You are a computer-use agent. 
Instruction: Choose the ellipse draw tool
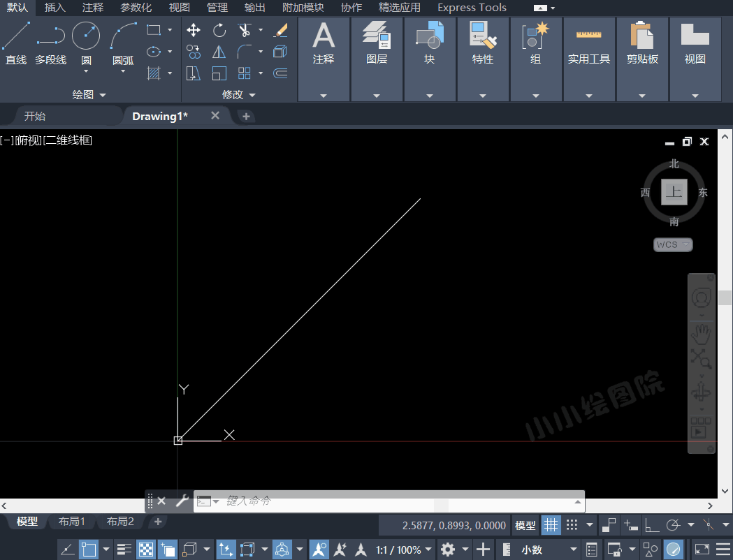click(153, 52)
